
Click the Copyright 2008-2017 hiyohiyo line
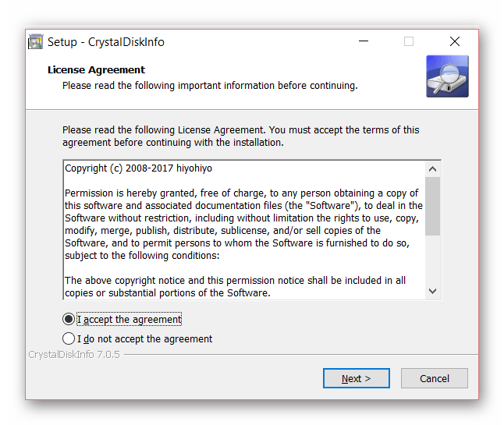click(139, 168)
